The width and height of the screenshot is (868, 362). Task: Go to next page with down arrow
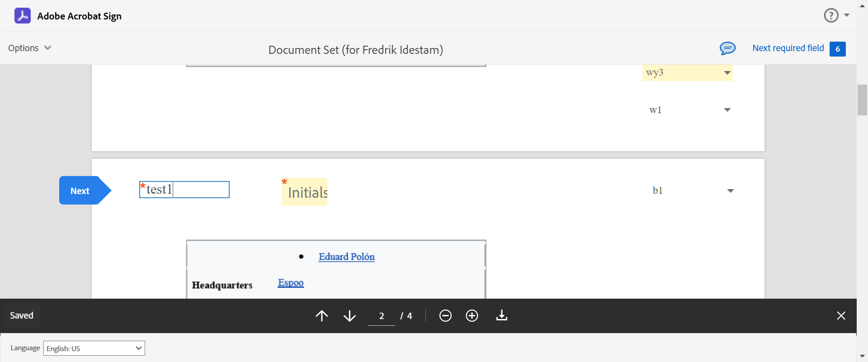[349, 315]
